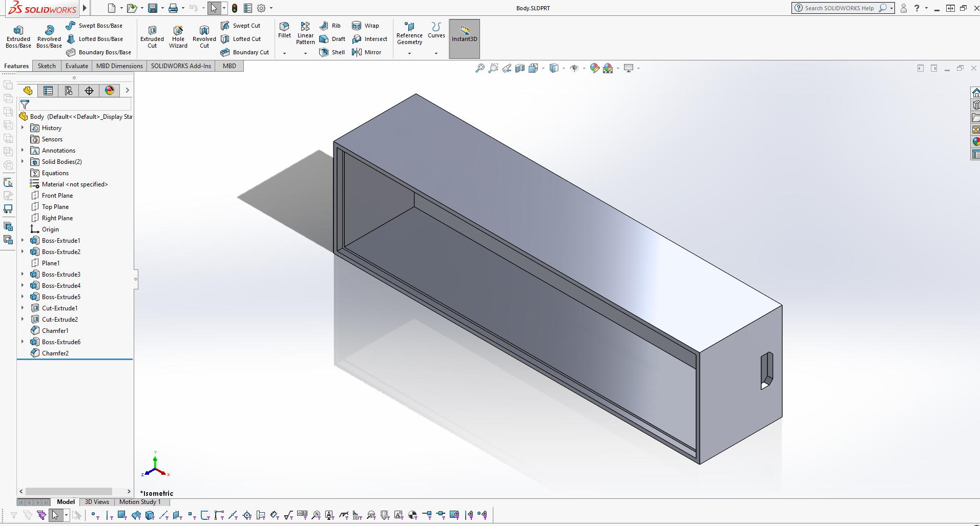Screen dimensions: 980x526
Task: Open Reference Geometry in the ribbon
Action: pyautogui.click(x=409, y=34)
